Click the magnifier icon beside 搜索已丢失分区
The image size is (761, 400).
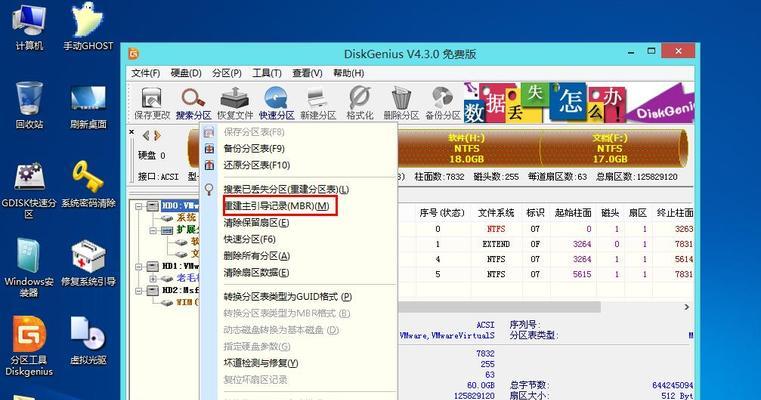pyautogui.click(x=209, y=189)
